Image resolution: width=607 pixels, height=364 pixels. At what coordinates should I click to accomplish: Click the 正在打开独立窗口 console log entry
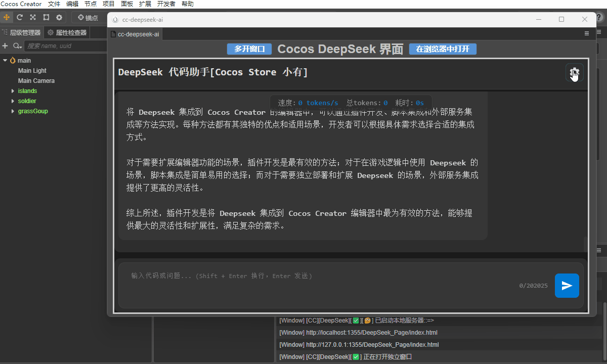point(345,357)
